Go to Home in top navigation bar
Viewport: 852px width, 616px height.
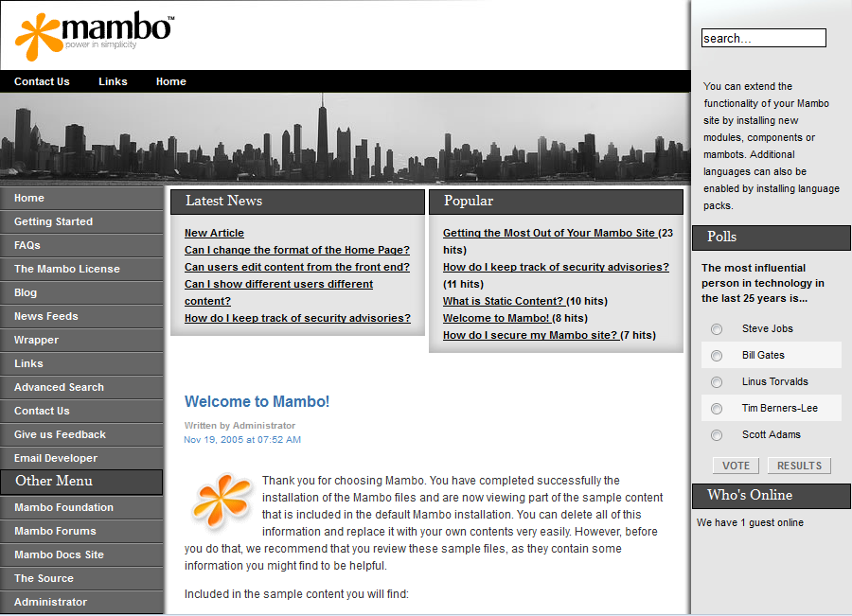click(x=170, y=81)
